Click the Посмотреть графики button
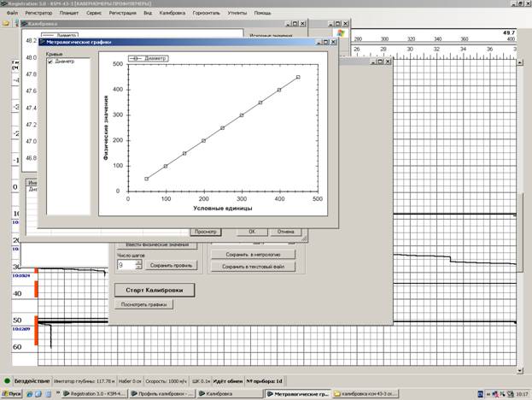Screen dimensions: 532x400 pos(143,304)
